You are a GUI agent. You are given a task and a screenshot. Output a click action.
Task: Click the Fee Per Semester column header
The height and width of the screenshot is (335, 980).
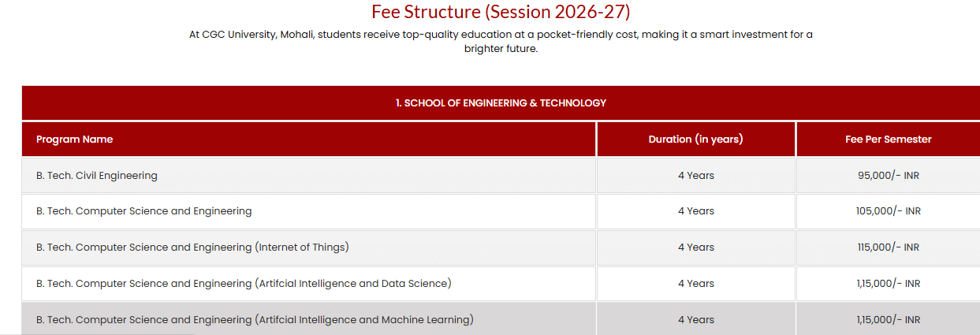(x=888, y=140)
